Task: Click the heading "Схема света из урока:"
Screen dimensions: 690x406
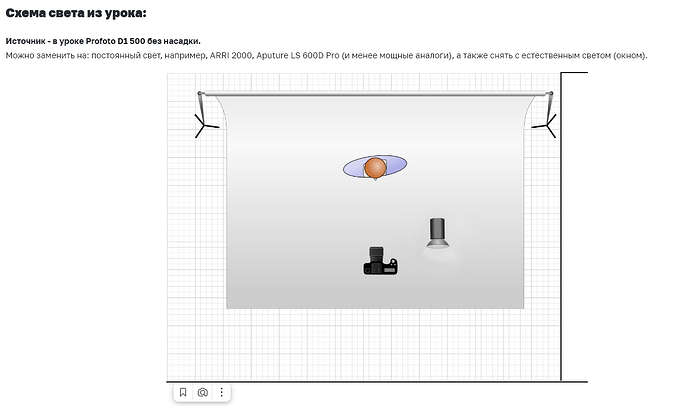Action: point(75,13)
